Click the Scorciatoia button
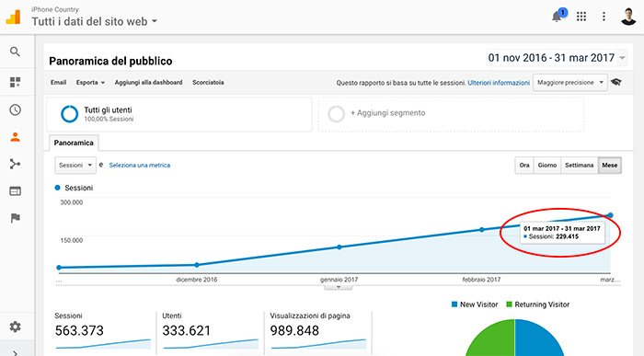 [208, 83]
